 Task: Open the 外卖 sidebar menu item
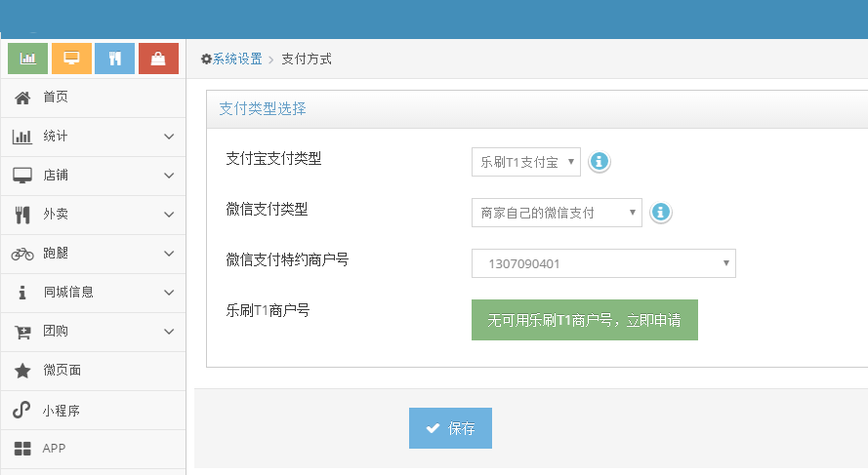click(93, 215)
